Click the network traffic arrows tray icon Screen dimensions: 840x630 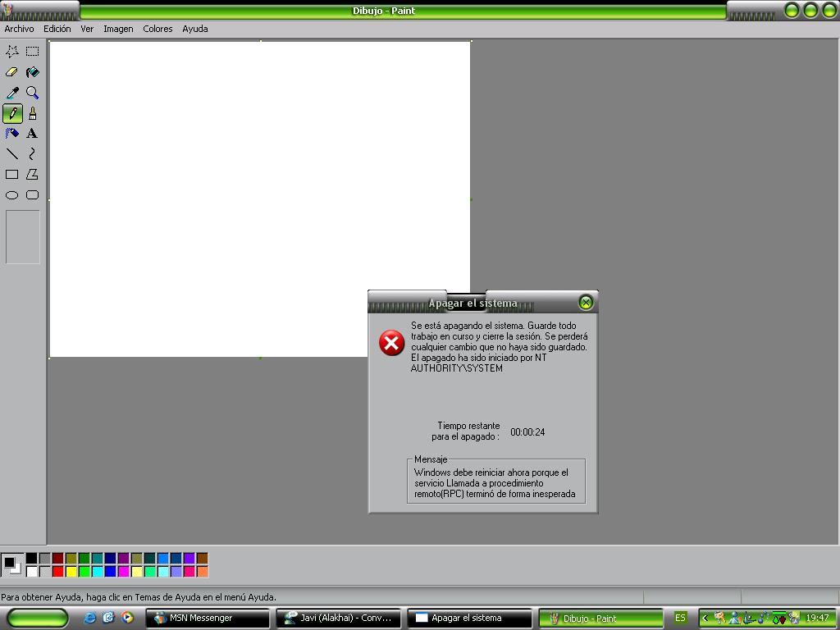click(x=779, y=619)
